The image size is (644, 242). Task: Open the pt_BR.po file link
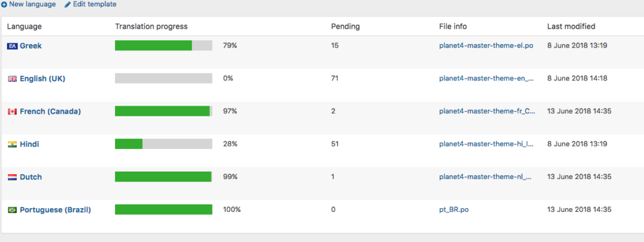(454, 209)
